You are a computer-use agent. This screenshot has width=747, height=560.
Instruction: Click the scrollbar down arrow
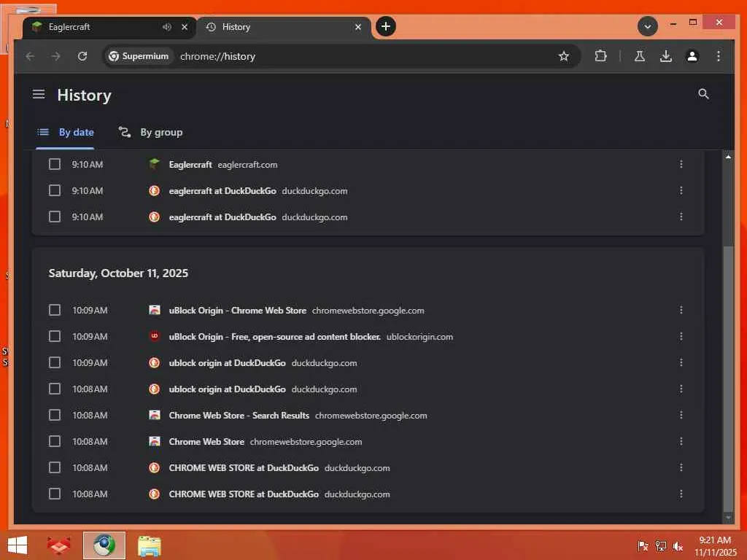click(x=728, y=518)
